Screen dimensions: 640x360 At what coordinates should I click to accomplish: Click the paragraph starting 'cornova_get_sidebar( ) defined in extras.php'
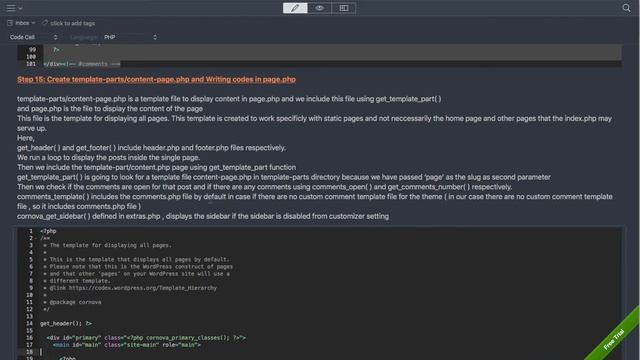click(203, 216)
